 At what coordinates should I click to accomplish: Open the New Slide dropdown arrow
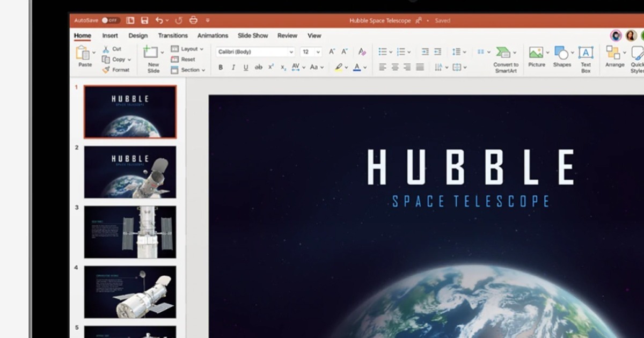pos(162,53)
